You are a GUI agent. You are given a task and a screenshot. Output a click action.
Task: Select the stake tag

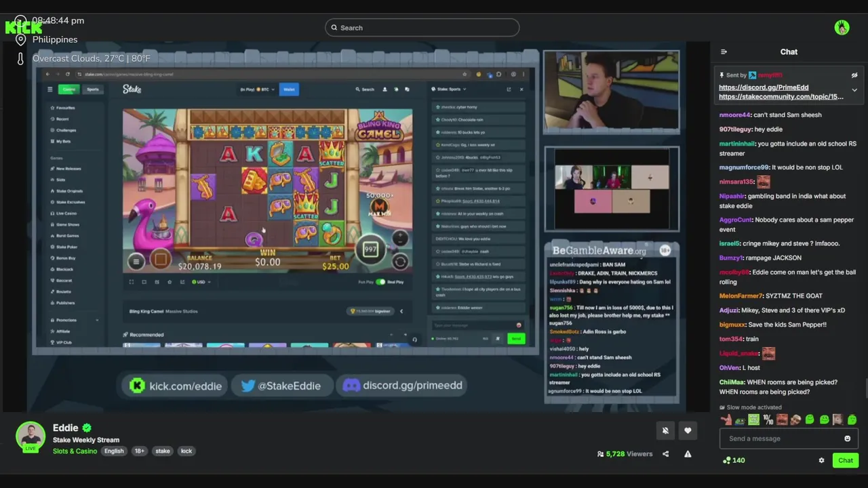[x=163, y=451]
